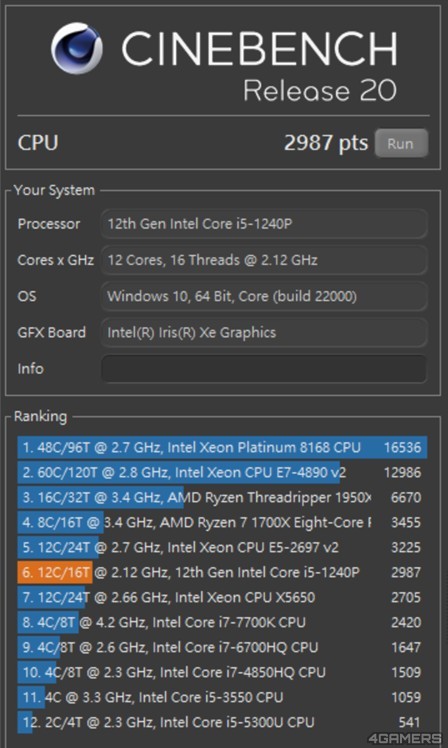Select Ryzen 7 1700X ranking row

222,522
